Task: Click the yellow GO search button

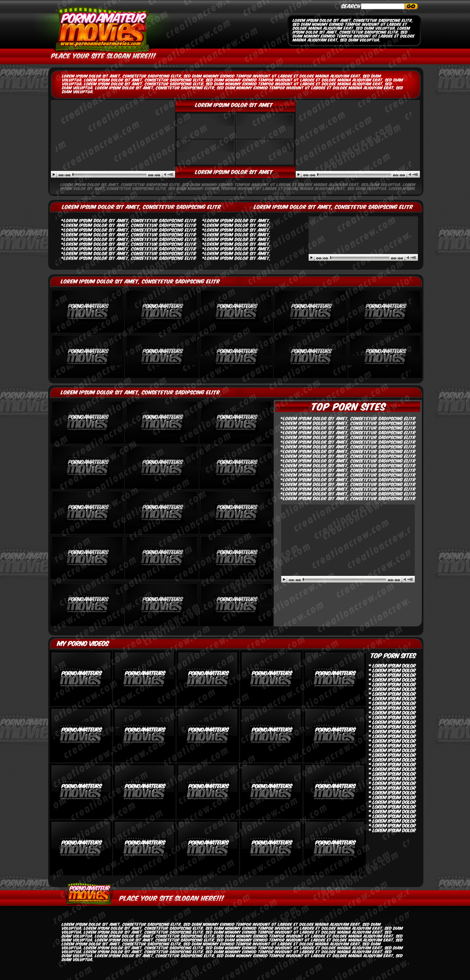Action: tap(410, 6)
